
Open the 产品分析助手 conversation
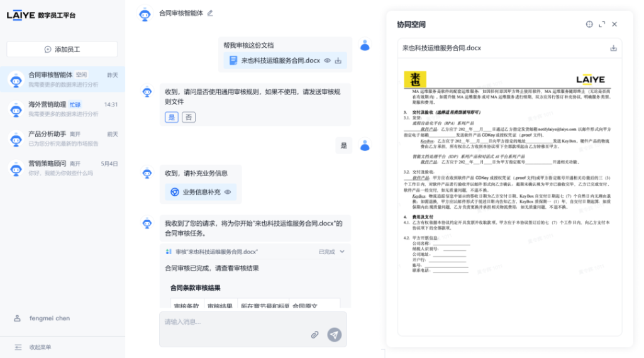(x=62, y=138)
